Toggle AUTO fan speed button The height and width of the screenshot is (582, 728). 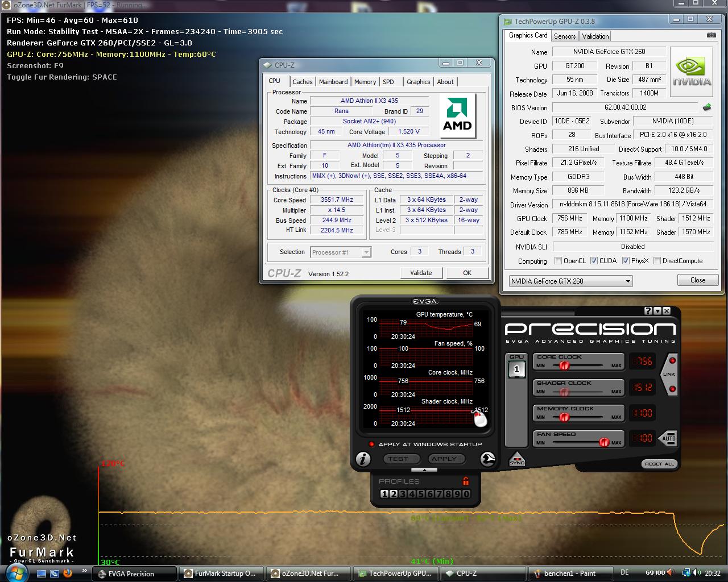(668, 438)
